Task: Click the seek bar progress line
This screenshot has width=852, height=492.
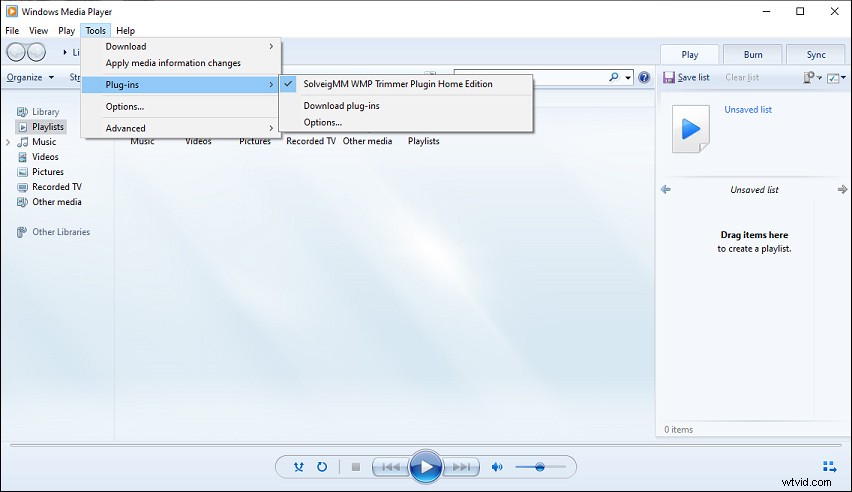Action: (x=425, y=445)
